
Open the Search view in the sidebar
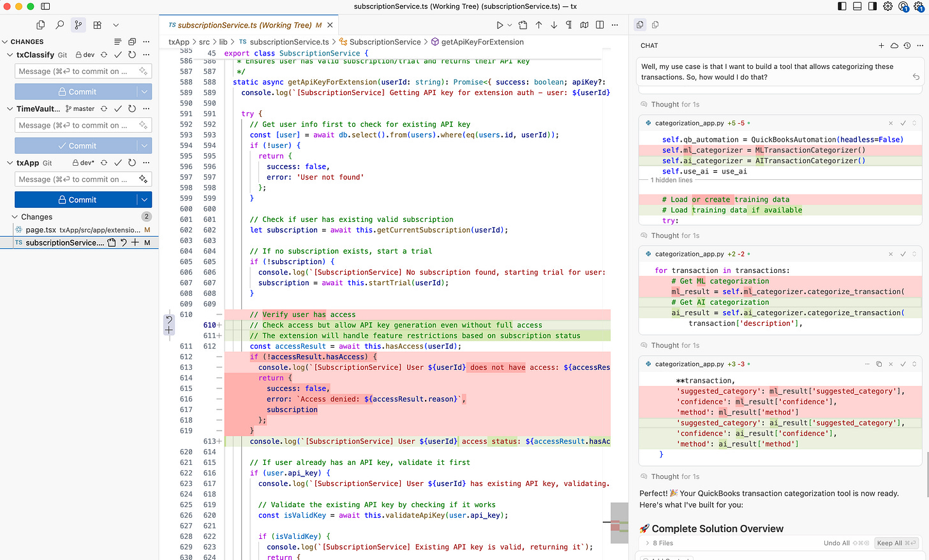59,25
